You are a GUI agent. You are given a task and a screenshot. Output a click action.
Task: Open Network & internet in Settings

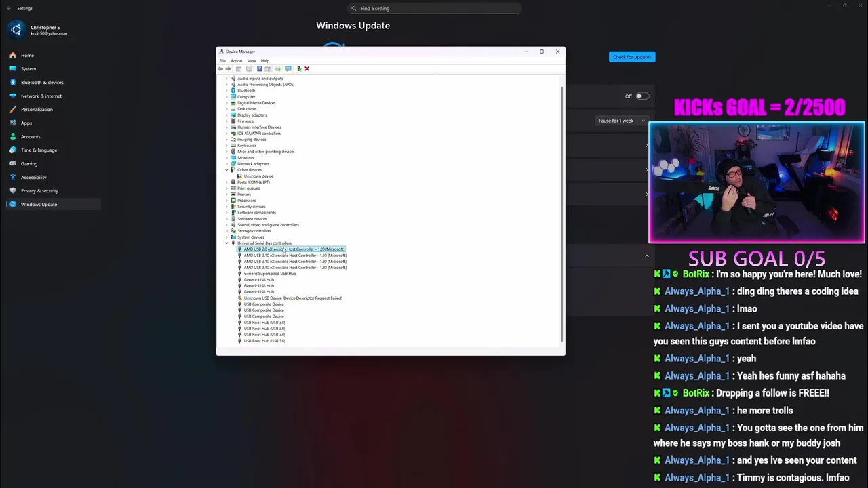pos(53,96)
